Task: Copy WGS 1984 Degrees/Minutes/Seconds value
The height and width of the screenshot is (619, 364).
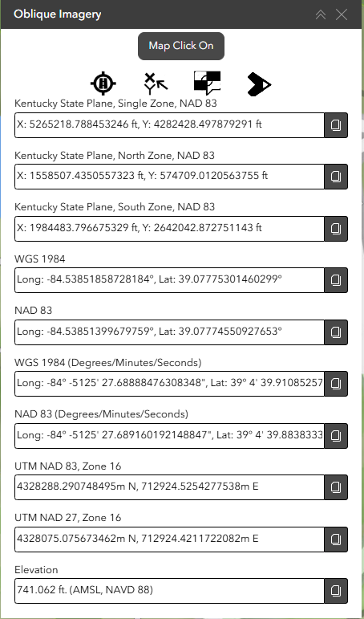Action: coord(336,384)
